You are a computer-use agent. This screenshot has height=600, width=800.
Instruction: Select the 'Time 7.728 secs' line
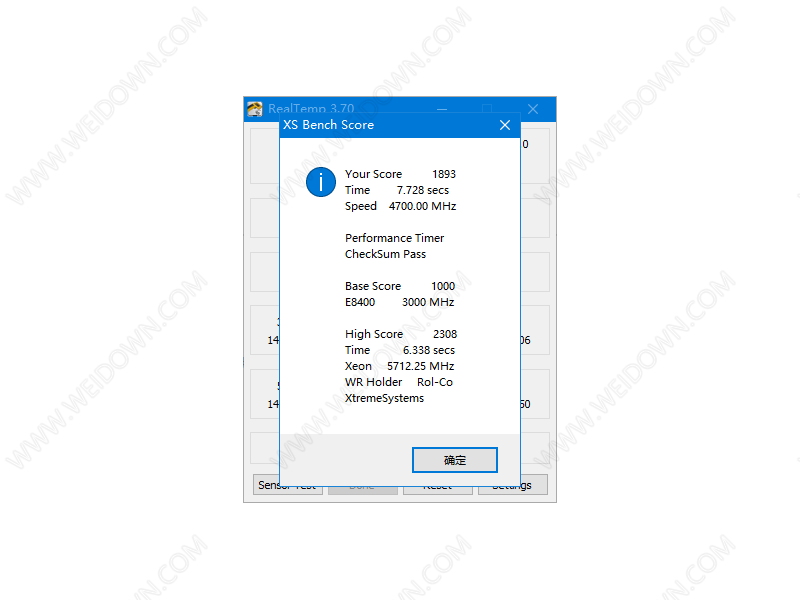pos(397,190)
